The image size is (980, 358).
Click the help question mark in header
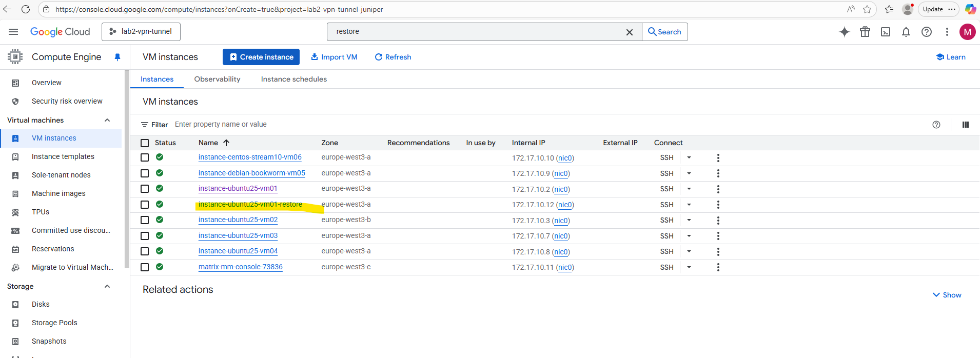[927, 32]
